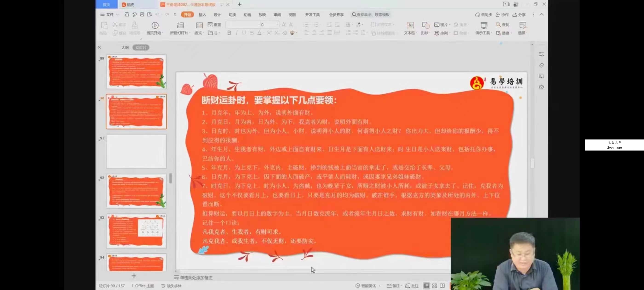Open the Animation (动画) ribbon tab
Screen dimensions: 644x290
click(247, 14)
